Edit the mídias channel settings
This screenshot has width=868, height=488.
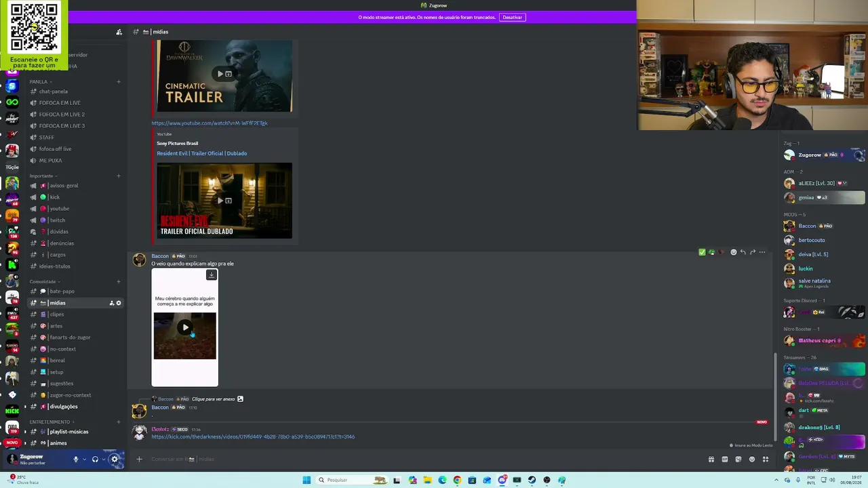(119, 303)
